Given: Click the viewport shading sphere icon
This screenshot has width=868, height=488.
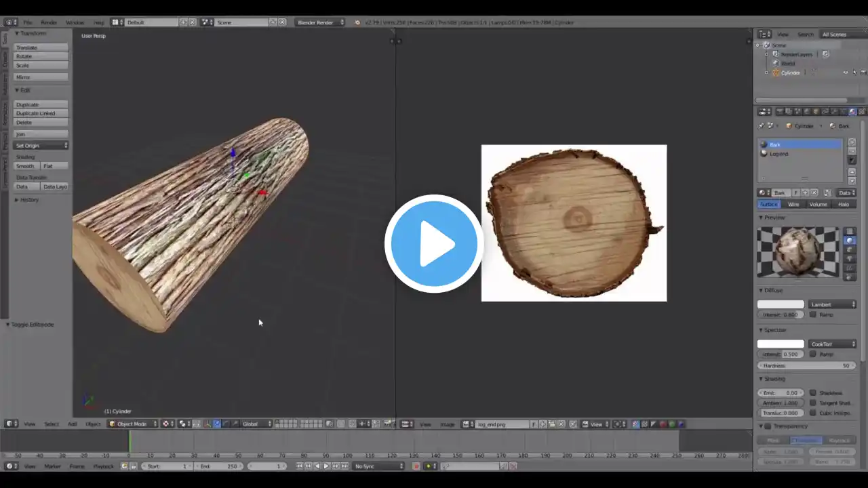Looking at the screenshot, I should [166, 424].
